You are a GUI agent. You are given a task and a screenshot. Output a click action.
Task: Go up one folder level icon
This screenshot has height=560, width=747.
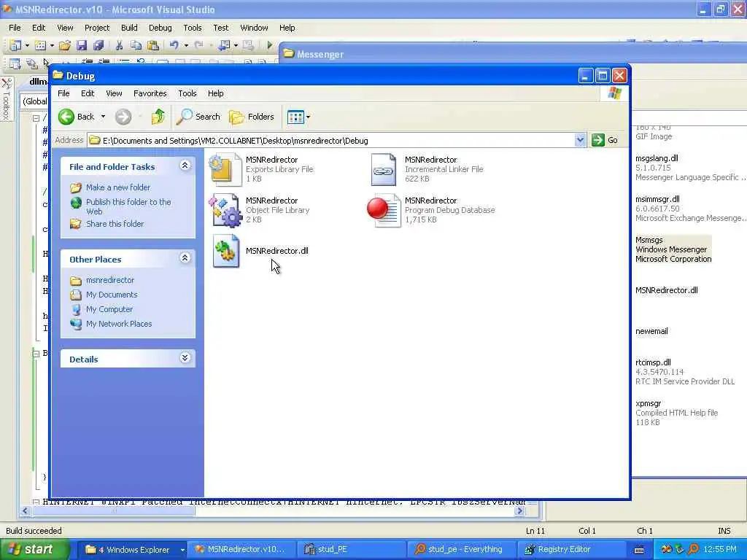(x=158, y=117)
